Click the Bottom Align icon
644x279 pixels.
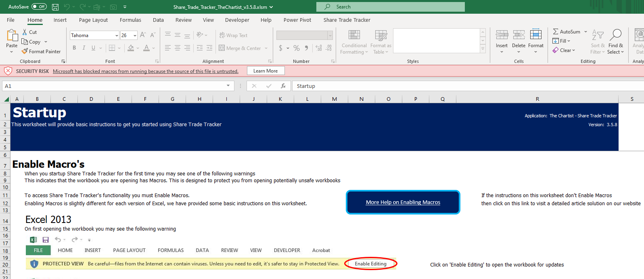(187, 35)
